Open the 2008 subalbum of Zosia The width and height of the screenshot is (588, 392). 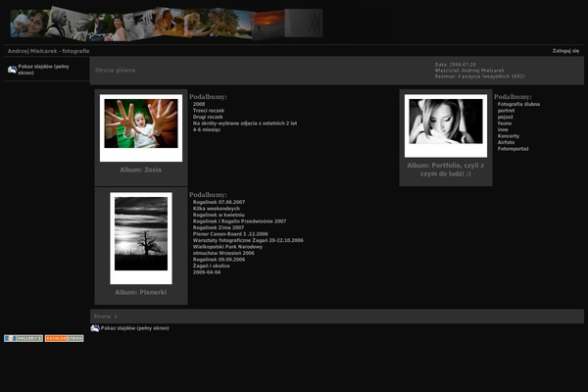coord(199,104)
